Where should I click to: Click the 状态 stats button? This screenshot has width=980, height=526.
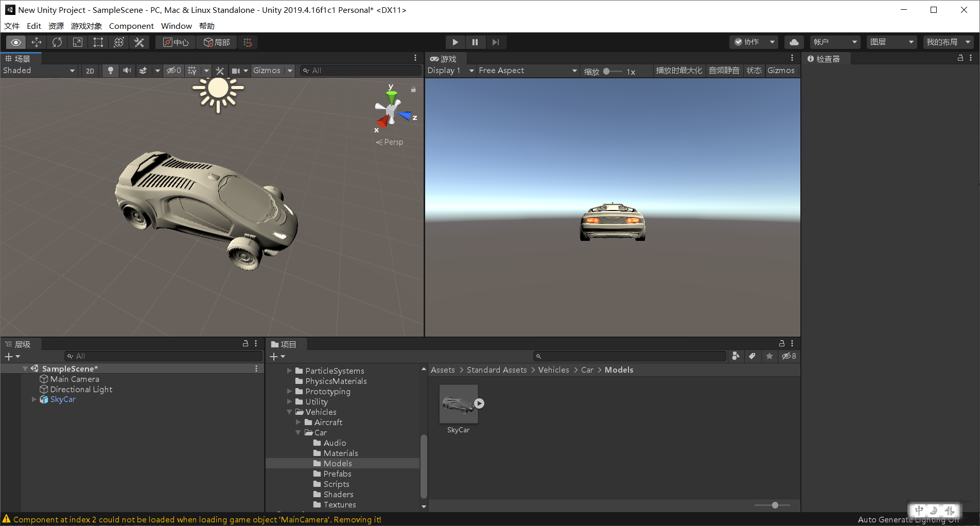click(754, 71)
